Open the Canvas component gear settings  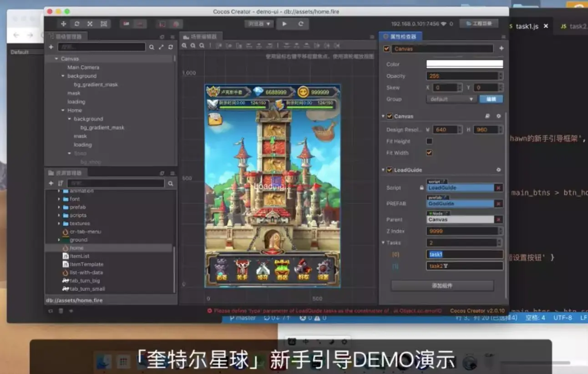pyautogui.click(x=498, y=116)
